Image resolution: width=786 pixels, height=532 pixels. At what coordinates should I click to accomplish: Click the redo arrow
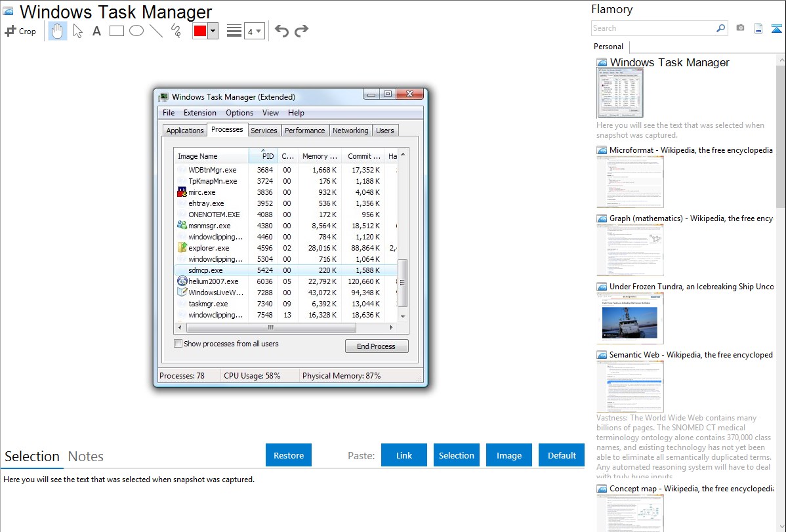click(x=301, y=31)
